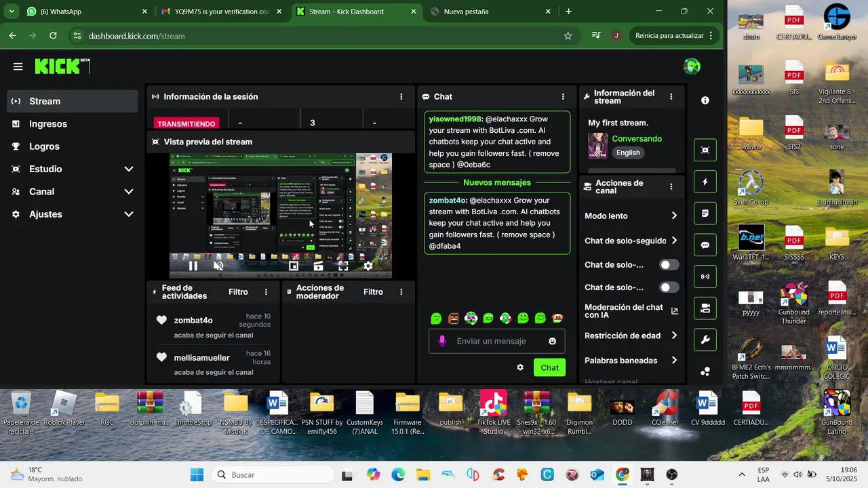This screenshot has height=488, width=868.
Task: Pick the first green Kick emote
Action: (x=436, y=318)
